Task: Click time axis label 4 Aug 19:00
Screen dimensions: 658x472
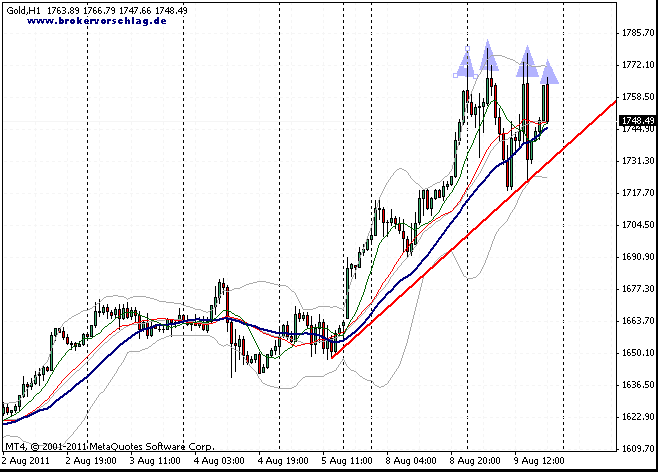Action: 283,461
